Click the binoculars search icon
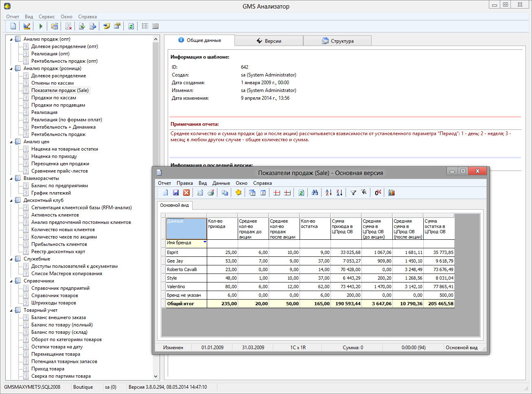The height and width of the screenshot is (394, 532). (315, 193)
